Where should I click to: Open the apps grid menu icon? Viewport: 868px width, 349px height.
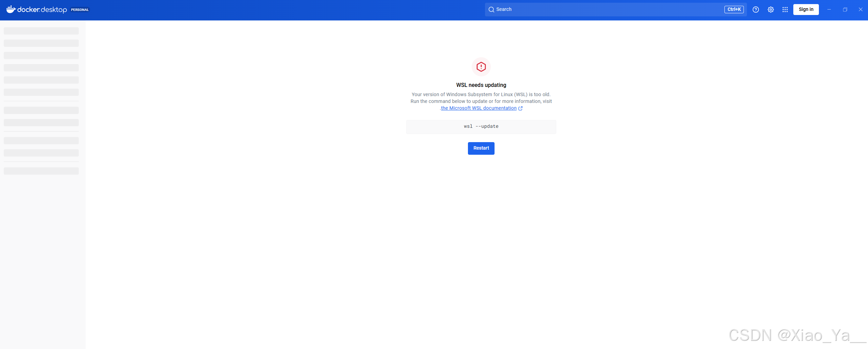point(785,10)
